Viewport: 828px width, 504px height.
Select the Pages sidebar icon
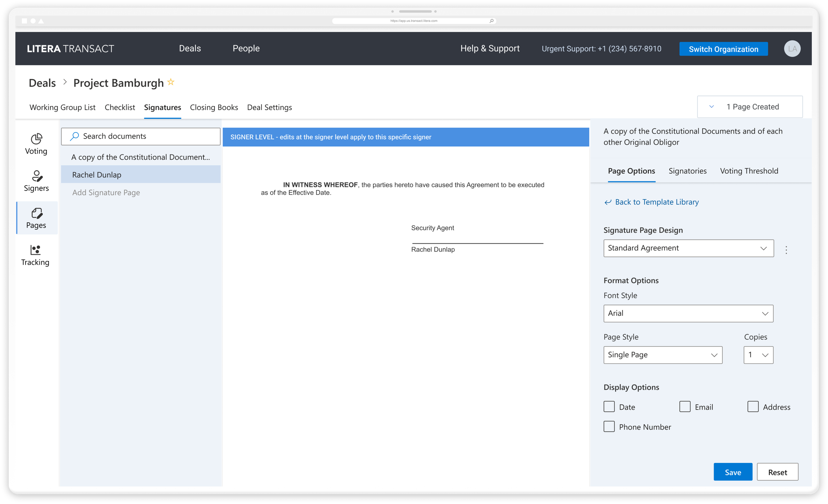coord(36,218)
